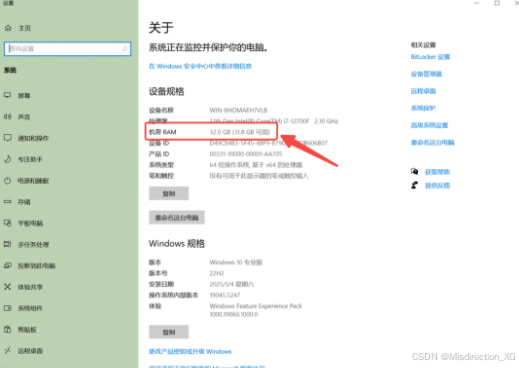
Task: Open 高级系统设置 advanced system settings link
Action: point(429,125)
